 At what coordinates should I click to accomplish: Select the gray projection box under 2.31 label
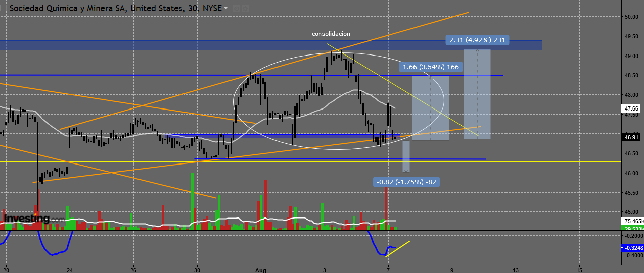tap(477, 94)
